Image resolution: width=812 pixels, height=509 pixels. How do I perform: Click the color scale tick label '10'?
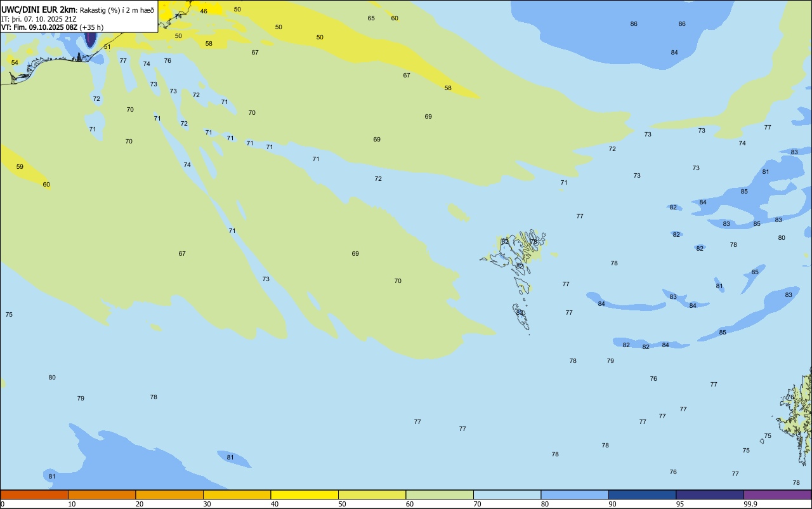(x=72, y=504)
